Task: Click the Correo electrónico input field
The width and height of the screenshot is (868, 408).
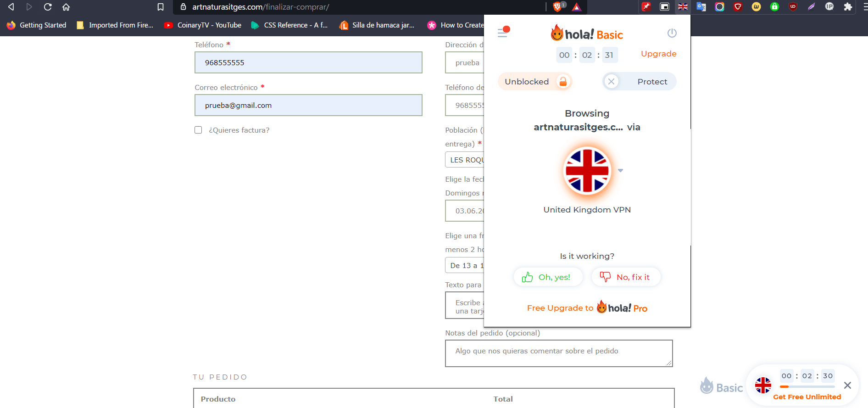Action: [308, 105]
